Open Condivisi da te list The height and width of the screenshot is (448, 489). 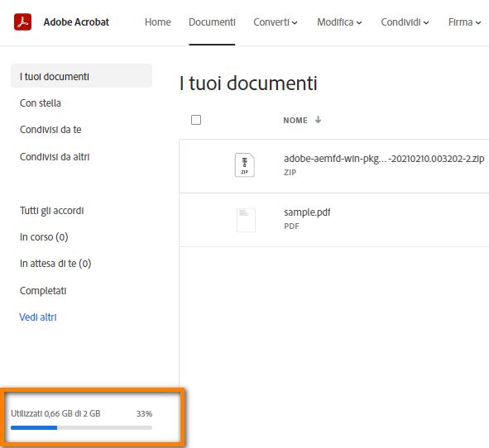50,129
